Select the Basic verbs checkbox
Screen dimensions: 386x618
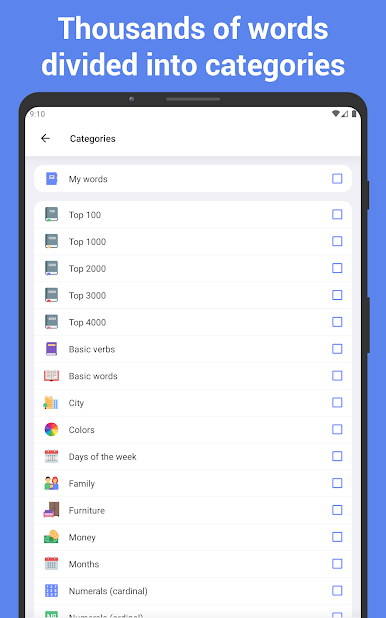coord(337,349)
